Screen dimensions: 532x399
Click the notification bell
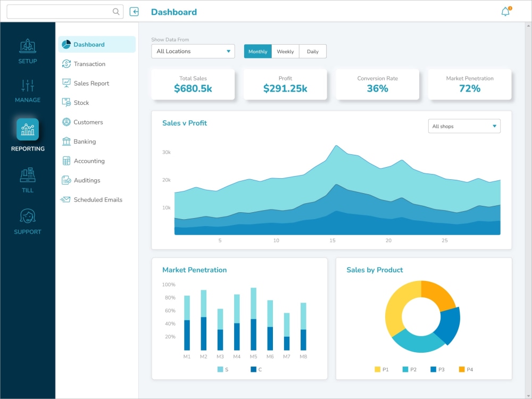504,11
